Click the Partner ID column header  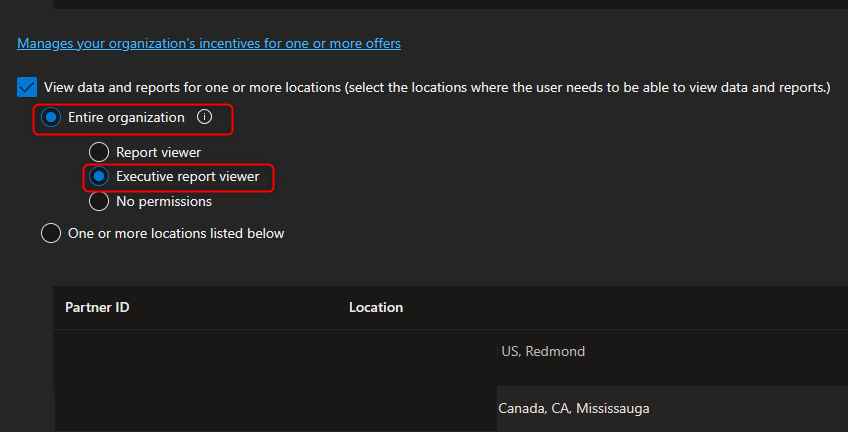pos(97,308)
